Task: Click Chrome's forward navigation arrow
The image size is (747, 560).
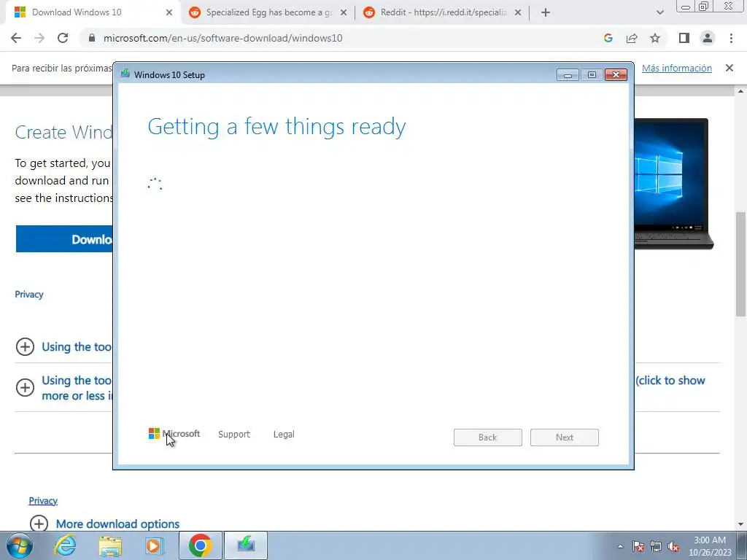Action: 39,38
